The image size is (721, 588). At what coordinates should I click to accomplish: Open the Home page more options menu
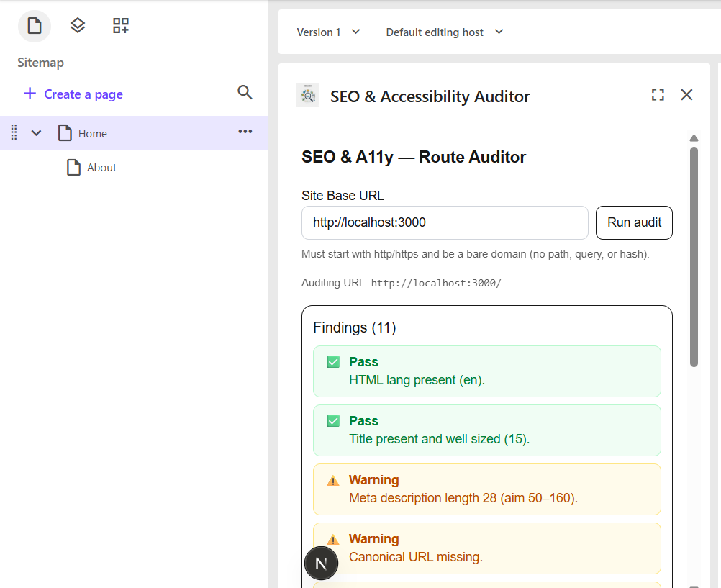pos(245,132)
